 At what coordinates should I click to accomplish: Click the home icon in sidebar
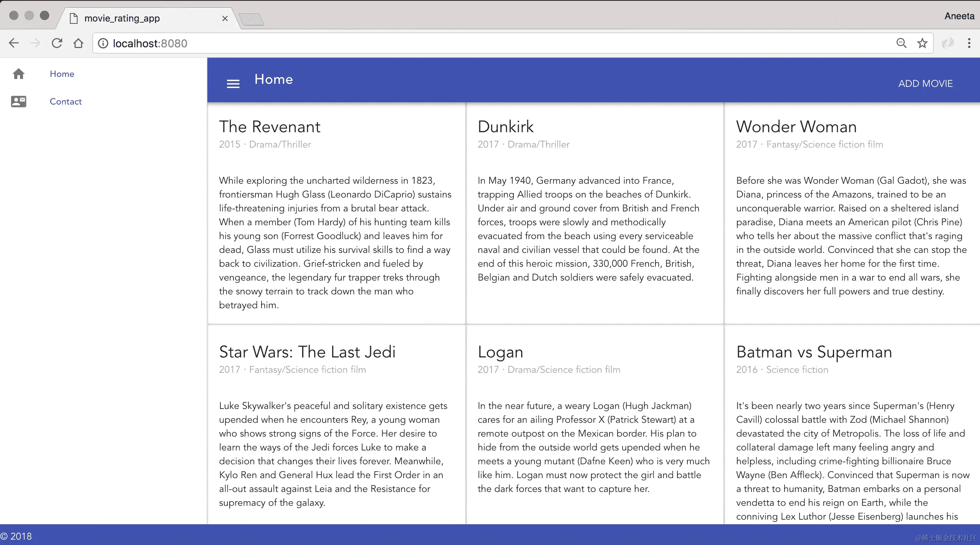[18, 74]
